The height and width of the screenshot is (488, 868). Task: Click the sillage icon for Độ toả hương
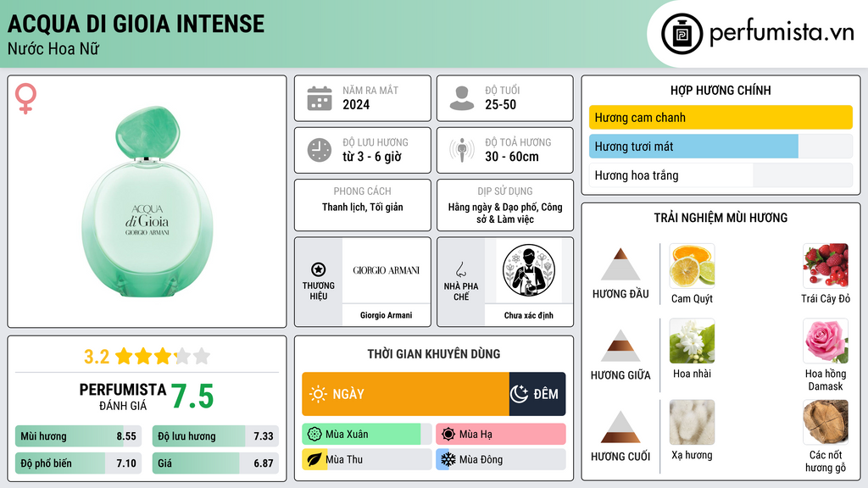pyautogui.click(x=462, y=150)
